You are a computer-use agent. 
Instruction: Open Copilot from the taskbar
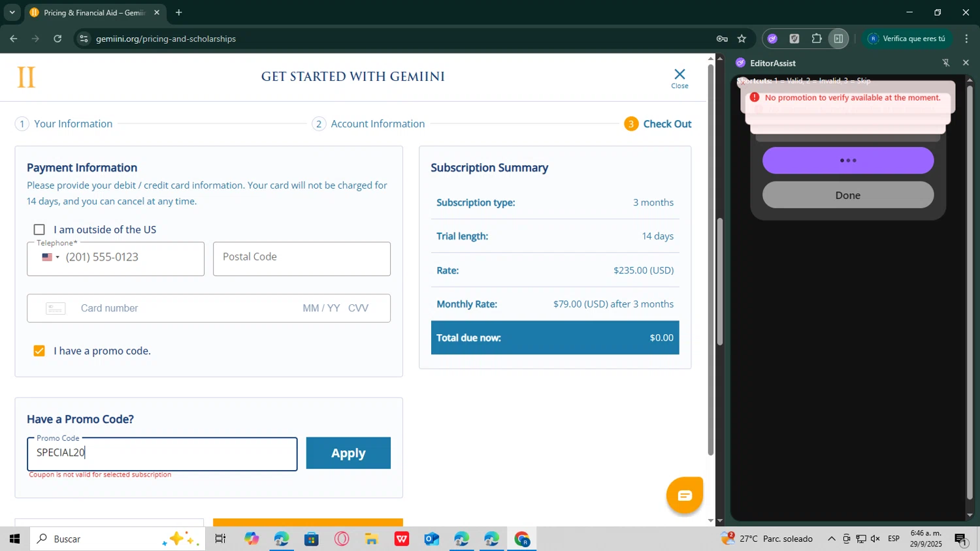click(252, 539)
